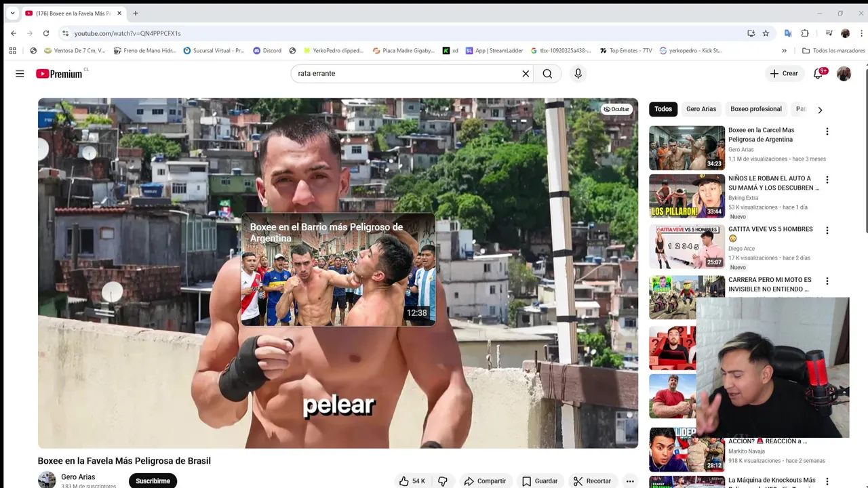Open more actions three dots below video
This screenshot has width=868, height=488.
point(630,481)
